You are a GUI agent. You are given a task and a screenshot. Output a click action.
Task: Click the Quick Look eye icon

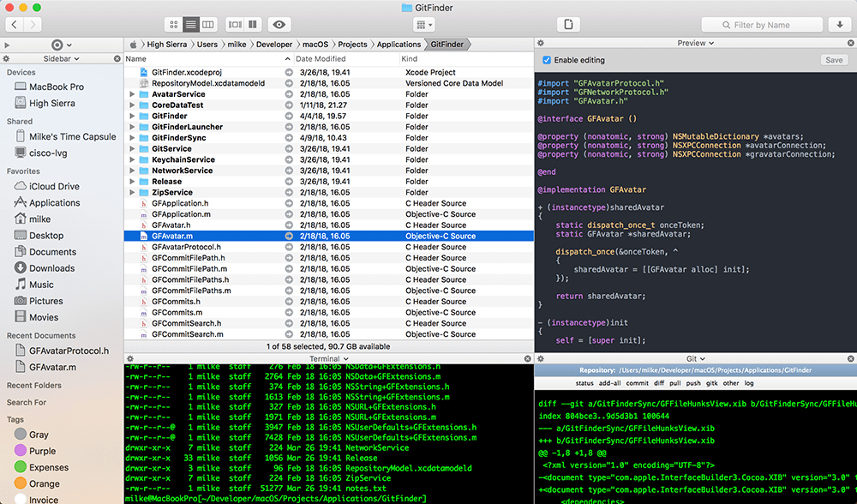[x=280, y=25]
